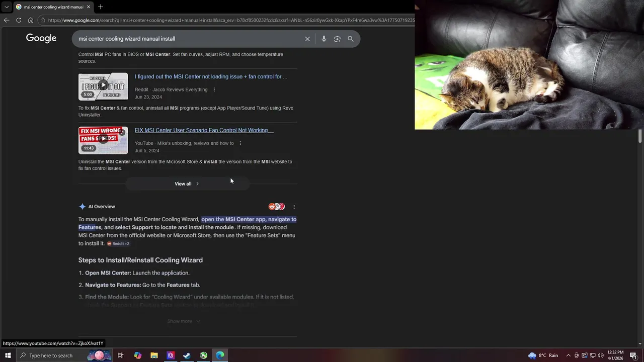Open File Explorer from taskbar
644x362 pixels.
coord(154,355)
